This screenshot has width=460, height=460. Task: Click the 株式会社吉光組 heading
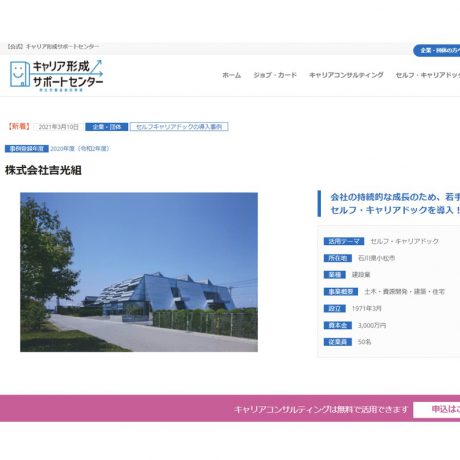pos(43,170)
